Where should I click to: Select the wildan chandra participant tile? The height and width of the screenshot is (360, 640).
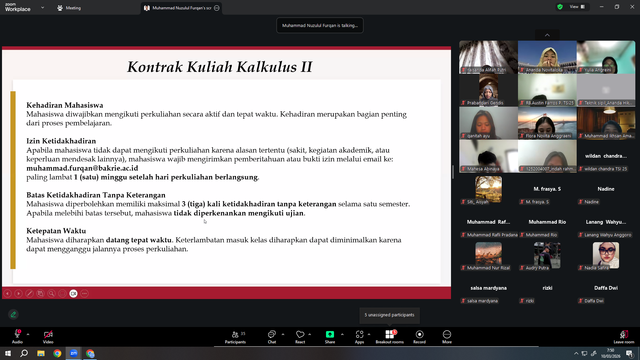tap(606, 156)
